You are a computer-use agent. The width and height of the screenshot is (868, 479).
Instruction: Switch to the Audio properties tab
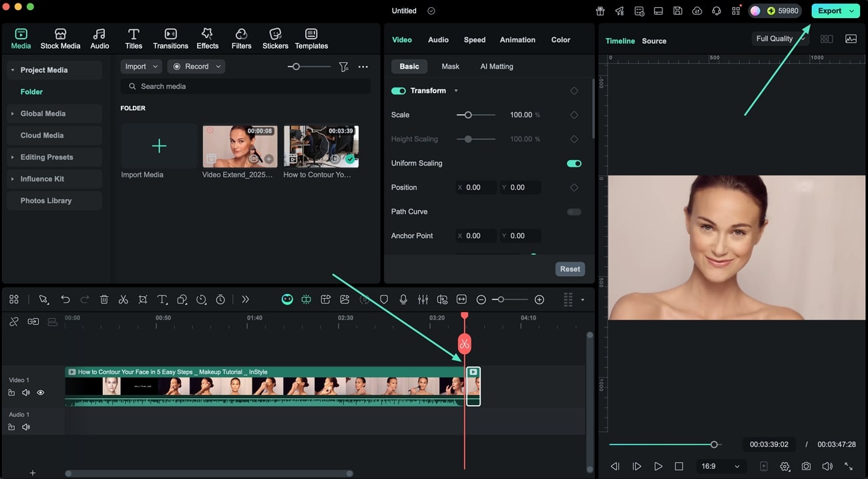[x=438, y=40]
